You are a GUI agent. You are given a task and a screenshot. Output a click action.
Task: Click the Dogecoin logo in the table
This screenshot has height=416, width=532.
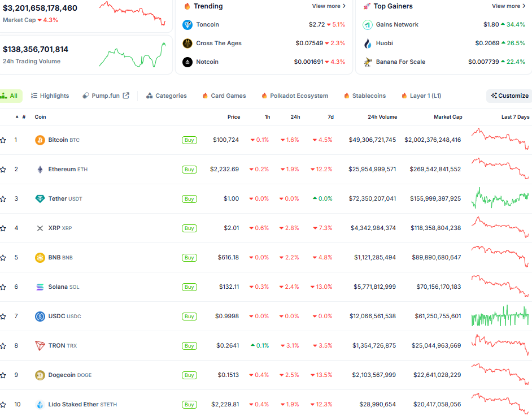tap(39, 375)
